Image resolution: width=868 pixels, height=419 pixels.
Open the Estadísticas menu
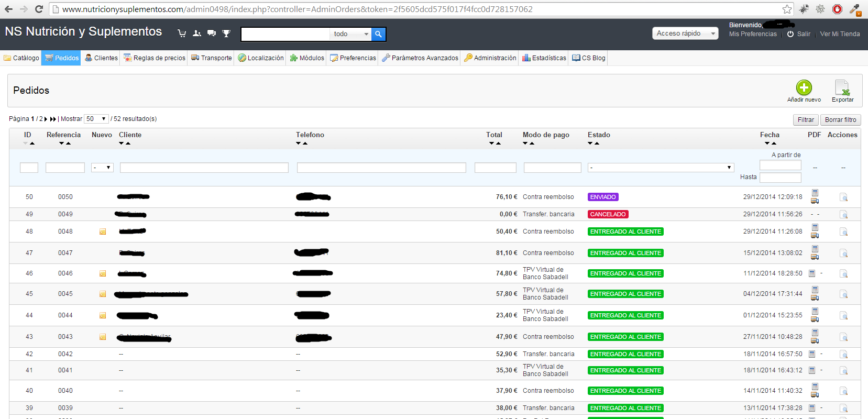pos(544,58)
